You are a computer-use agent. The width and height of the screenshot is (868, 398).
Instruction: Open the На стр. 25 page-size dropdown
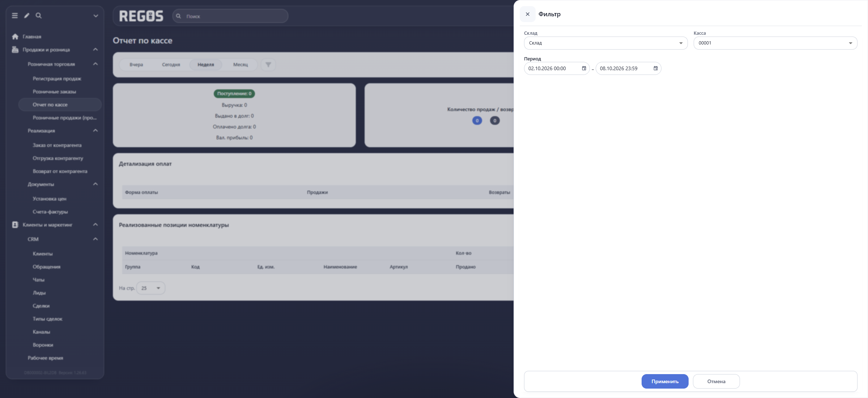coord(151,288)
